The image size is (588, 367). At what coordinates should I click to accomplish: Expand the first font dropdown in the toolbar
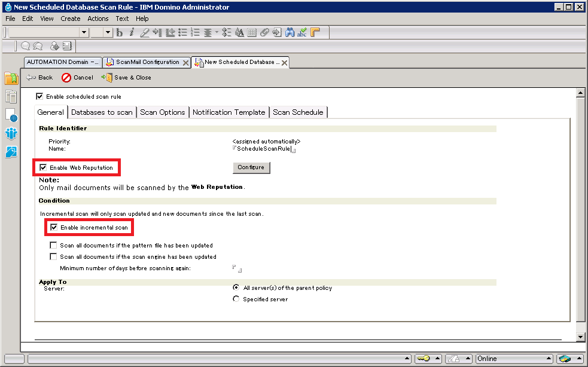point(83,32)
